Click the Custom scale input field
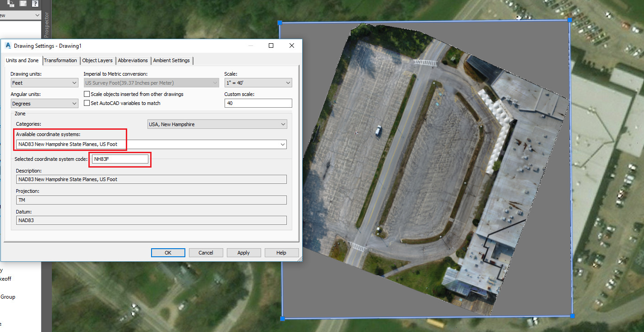Screen dimensions: 644x332 tap(258, 103)
